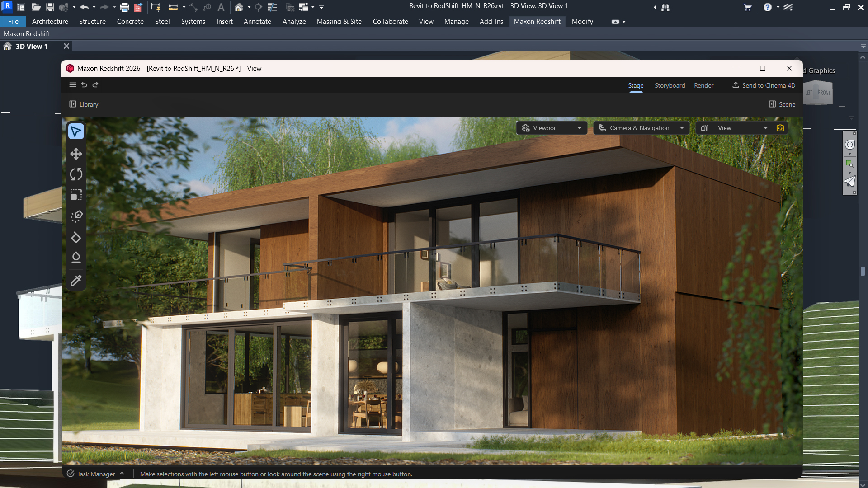Click the Aligned Dimension icon in Quick Access

tap(194, 7)
